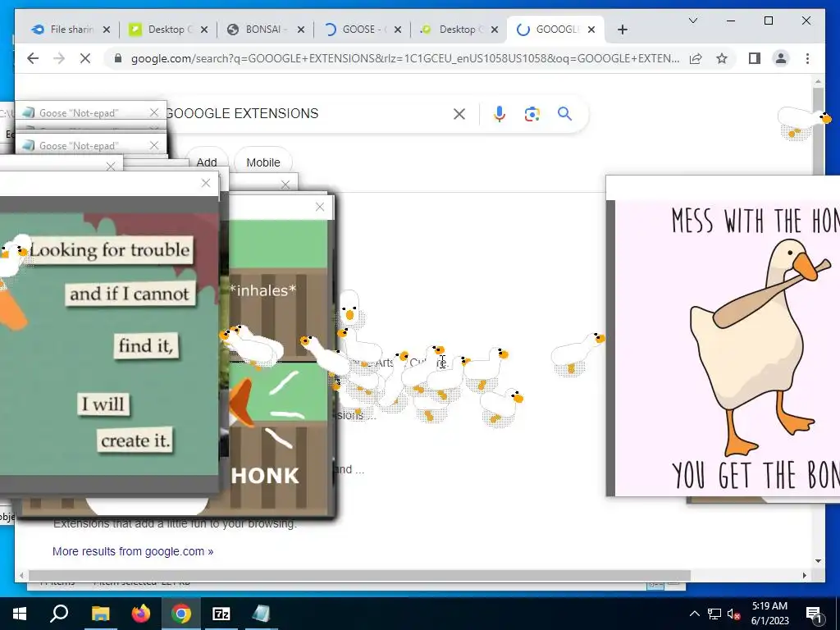840x630 pixels.
Task: Stop loading the page
Action: pyautogui.click(x=85, y=58)
